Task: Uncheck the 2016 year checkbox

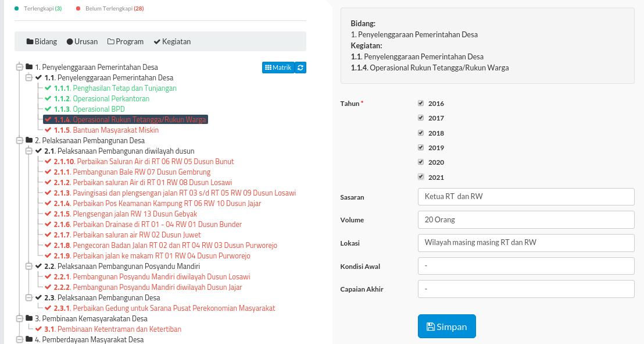Action: pos(421,103)
